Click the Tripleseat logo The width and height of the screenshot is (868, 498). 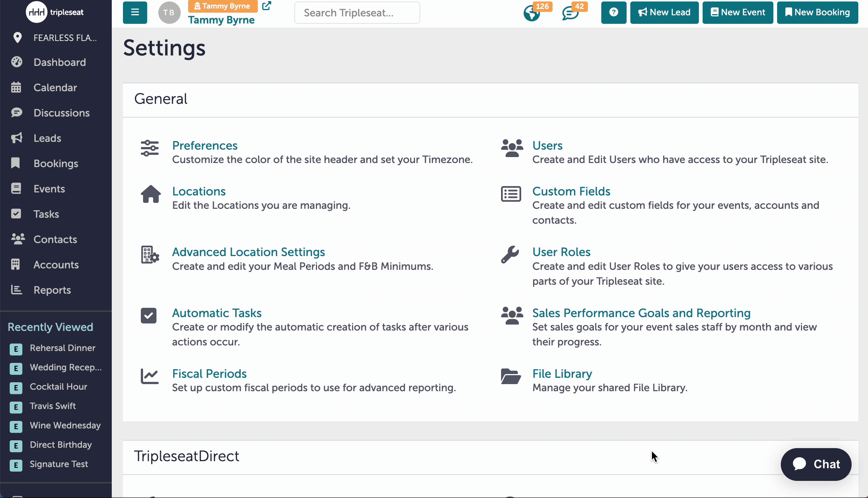tap(55, 12)
